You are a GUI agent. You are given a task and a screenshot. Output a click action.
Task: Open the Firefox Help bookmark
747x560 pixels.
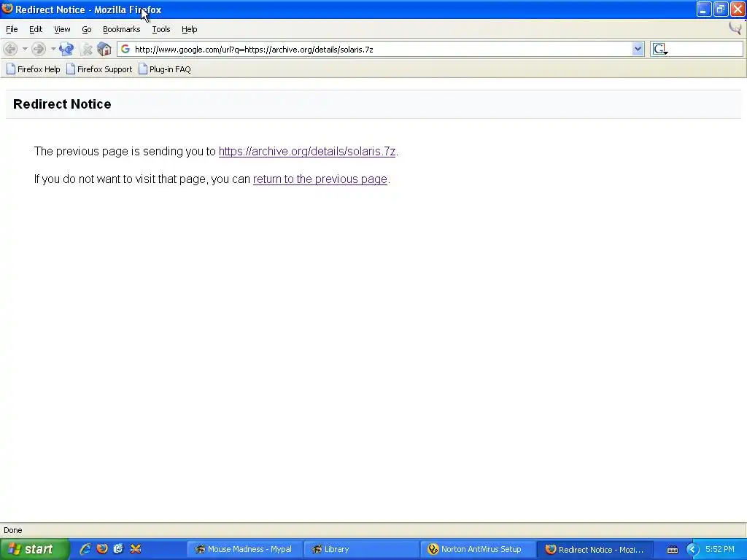click(34, 69)
